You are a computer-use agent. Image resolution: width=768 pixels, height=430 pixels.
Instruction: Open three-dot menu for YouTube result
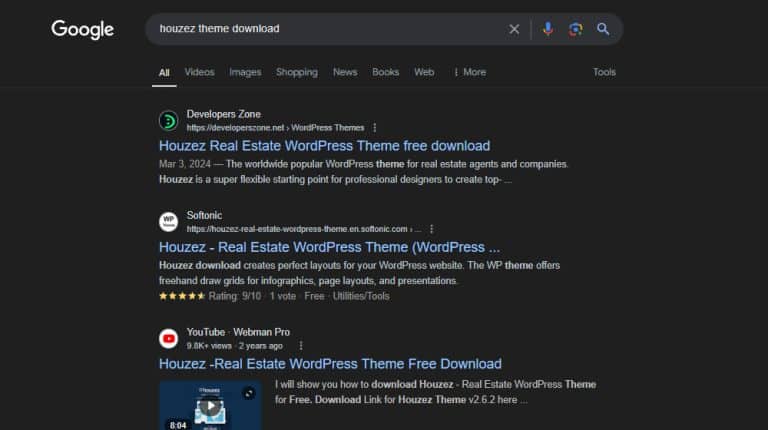pyautogui.click(x=301, y=346)
